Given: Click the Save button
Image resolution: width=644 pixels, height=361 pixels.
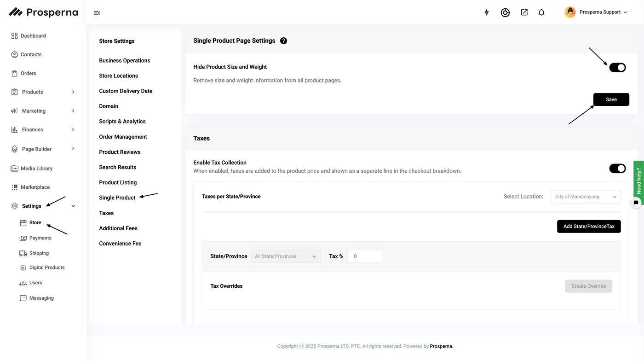Looking at the screenshot, I should [611, 99].
